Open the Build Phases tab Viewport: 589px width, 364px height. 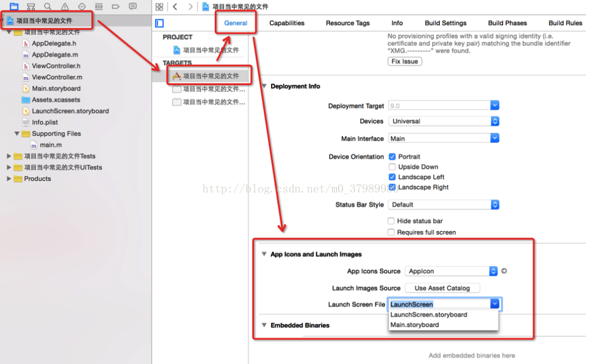coord(507,23)
